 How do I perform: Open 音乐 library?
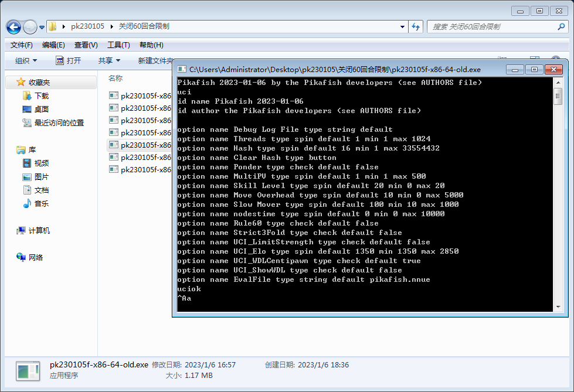coord(42,203)
